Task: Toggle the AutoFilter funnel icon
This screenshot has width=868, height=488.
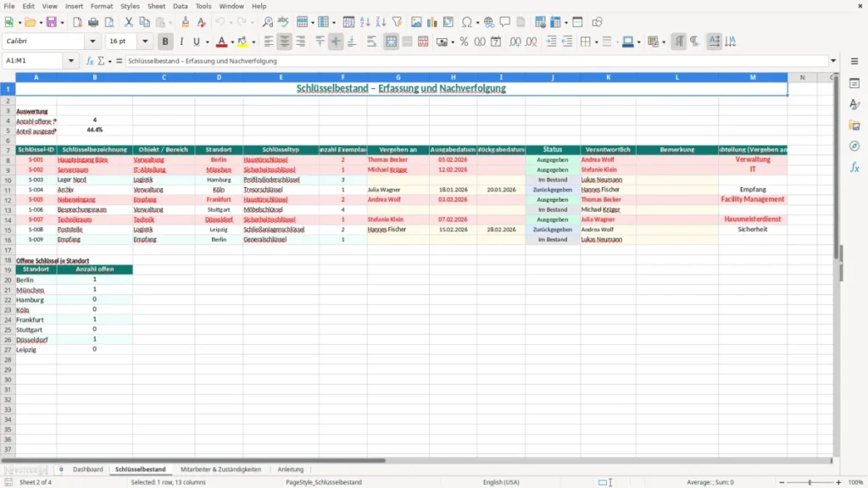Action: 397,22
